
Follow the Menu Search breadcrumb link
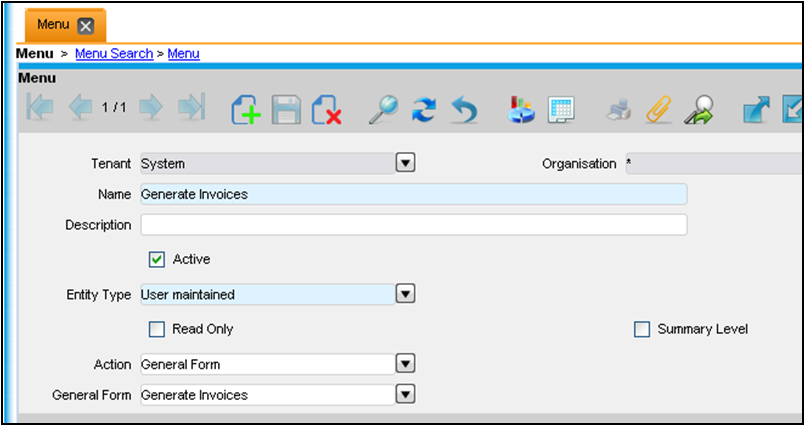(x=114, y=54)
